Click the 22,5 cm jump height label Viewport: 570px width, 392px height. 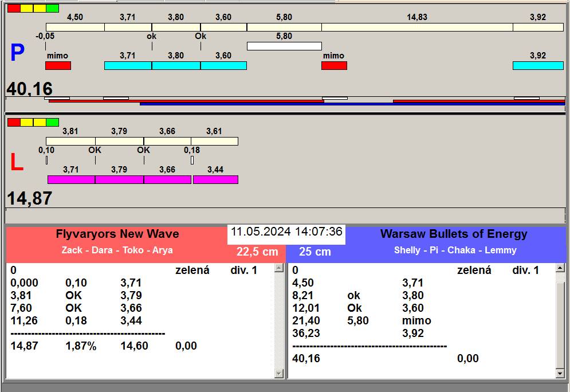pos(257,251)
